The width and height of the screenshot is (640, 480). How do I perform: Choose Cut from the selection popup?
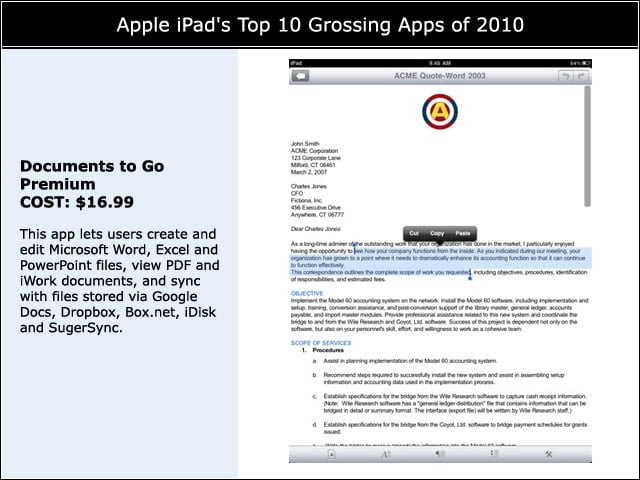click(x=414, y=233)
